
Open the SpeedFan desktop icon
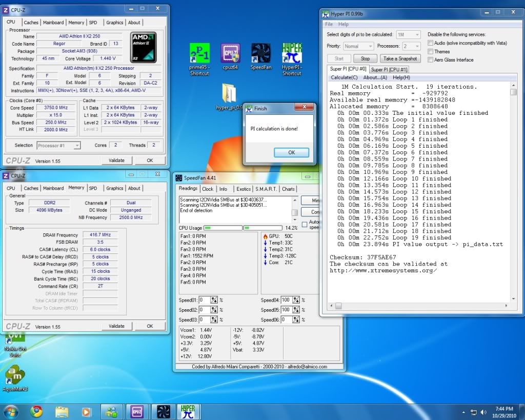point(261,56)
